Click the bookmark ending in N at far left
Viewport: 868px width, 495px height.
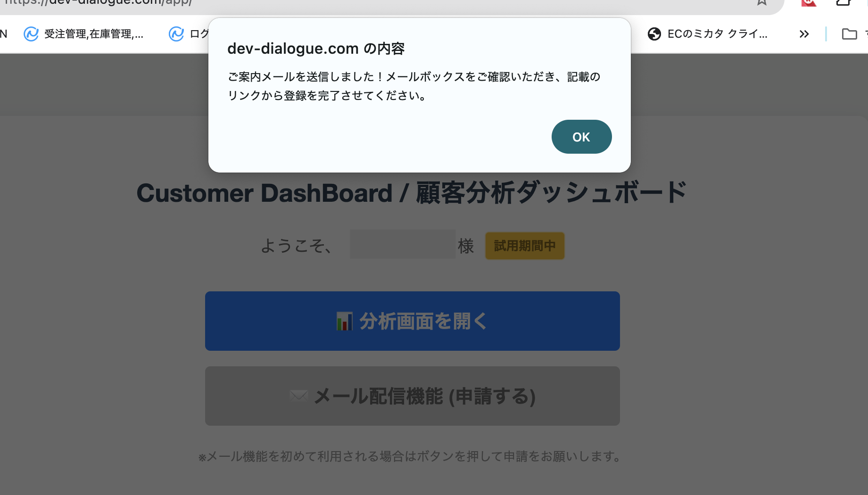(4, 34)
